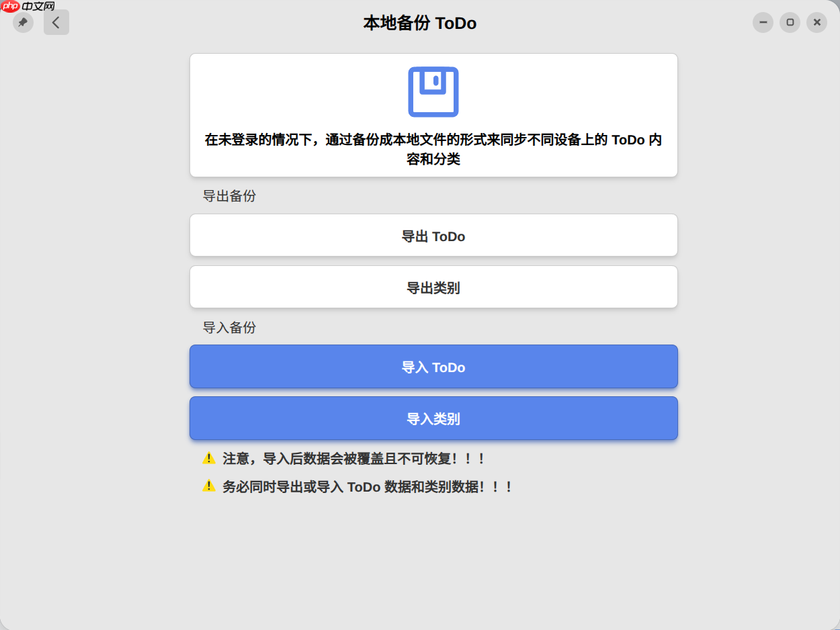
Task: Click the maximize window control
Action: (x=790, y=22)
